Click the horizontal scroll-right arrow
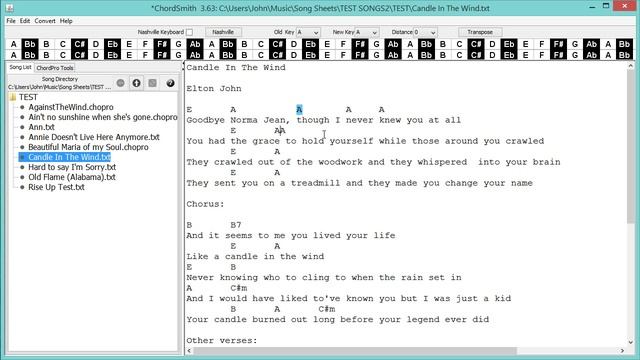 (x=622, y=351)
